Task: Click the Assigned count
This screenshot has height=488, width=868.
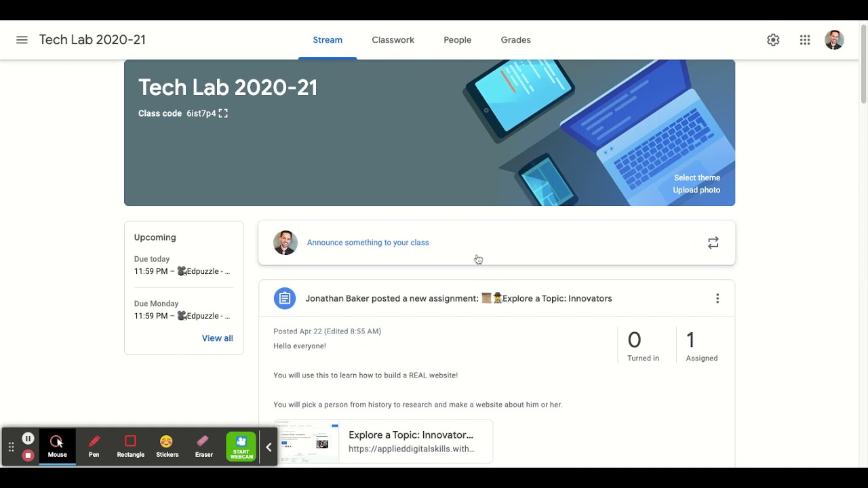Action: [701, 346]
